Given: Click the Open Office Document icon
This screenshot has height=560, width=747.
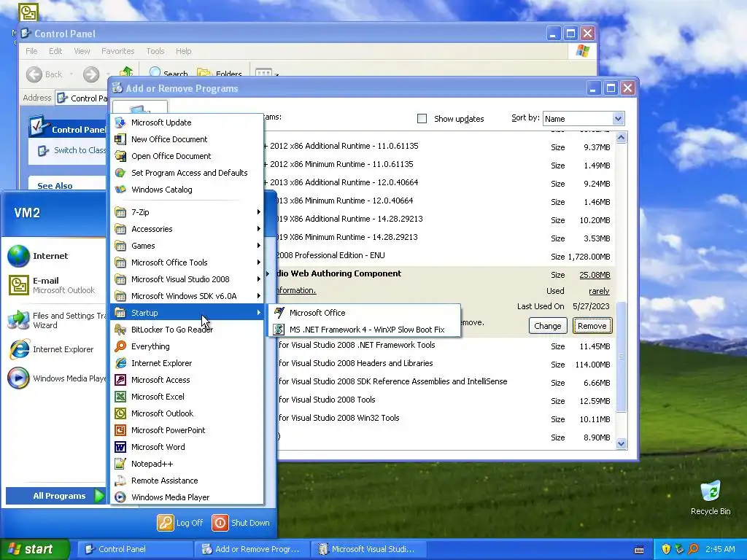Looking at the screenshot, I should (x=120, y=156).
